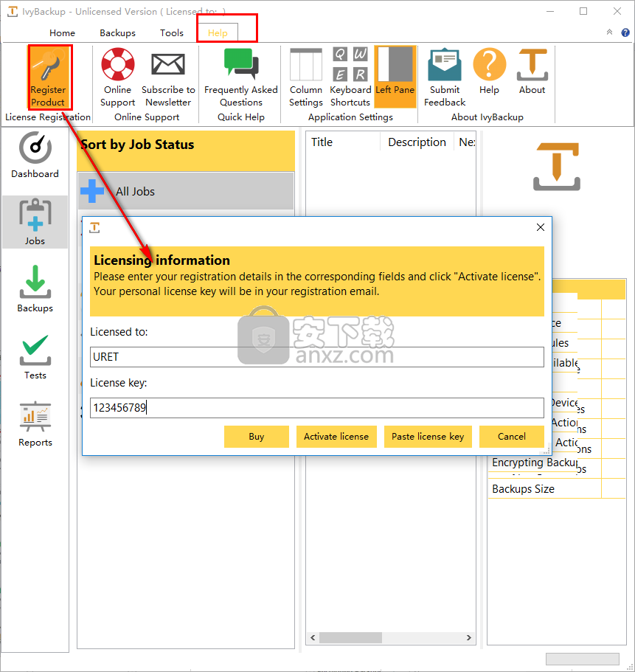
Task: Click the horizontal scrollbar thumb
Action: [x=350, y=638]
